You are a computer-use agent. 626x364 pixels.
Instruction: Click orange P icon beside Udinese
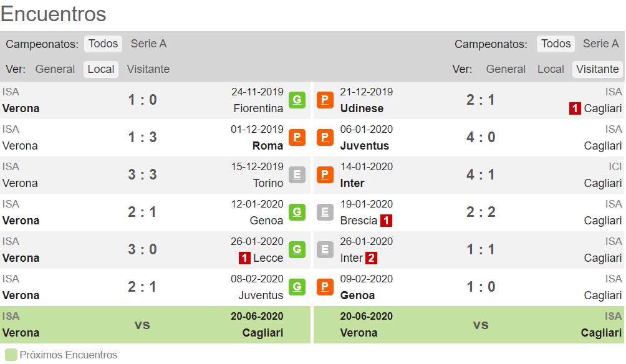[325, 100]
